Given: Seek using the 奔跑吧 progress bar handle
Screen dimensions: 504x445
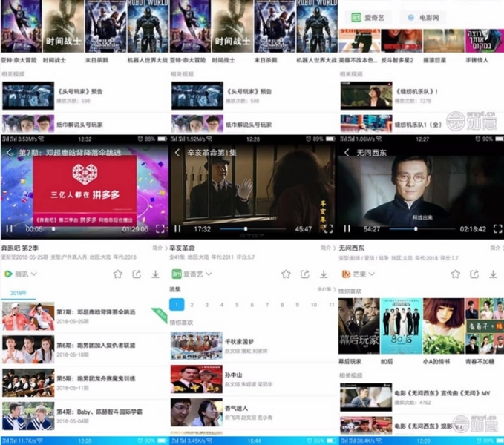Looking at the screenshot, I should (53, 229).
